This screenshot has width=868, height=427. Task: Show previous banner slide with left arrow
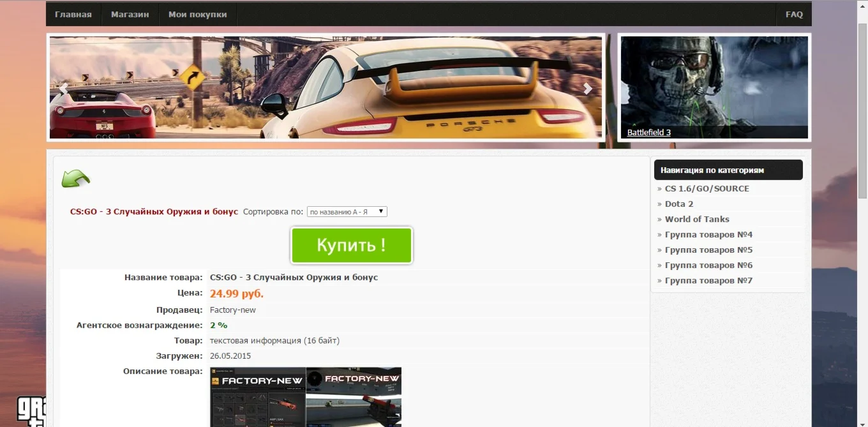[x=63, y=89]
